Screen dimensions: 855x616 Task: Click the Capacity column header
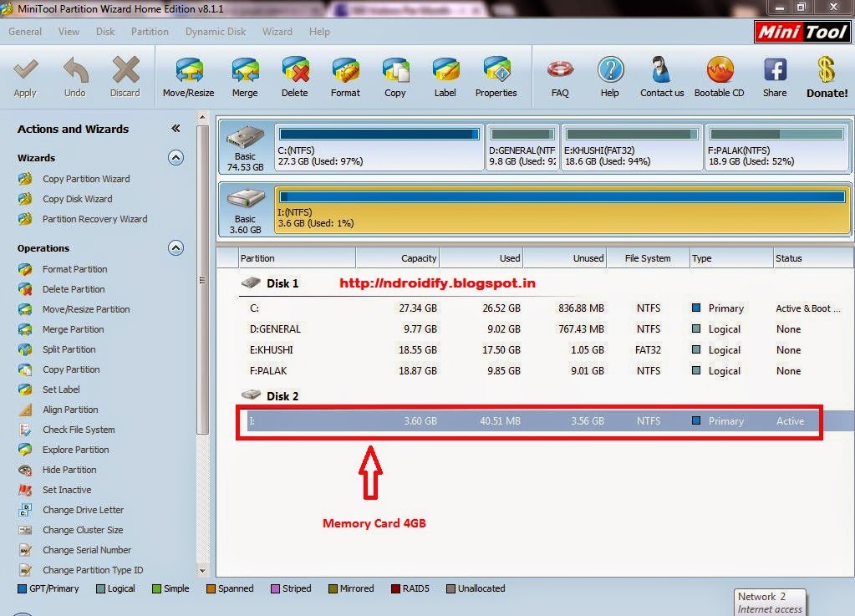[x=398, y=258]
